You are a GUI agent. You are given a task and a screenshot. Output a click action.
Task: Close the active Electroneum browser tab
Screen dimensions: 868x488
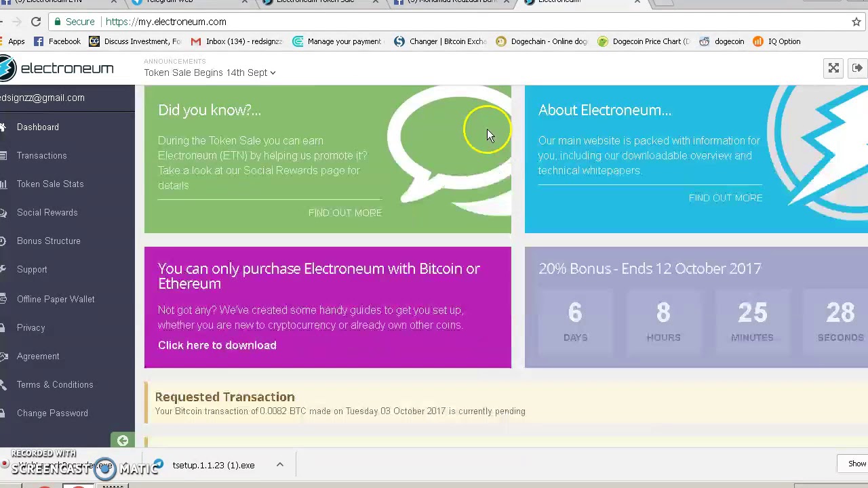tap(637, 2)
